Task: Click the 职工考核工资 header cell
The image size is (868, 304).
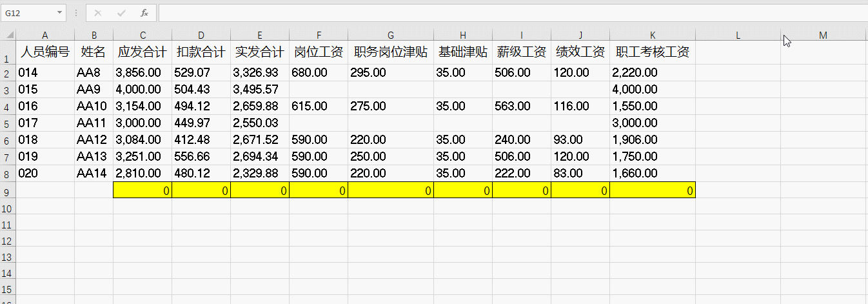Action: [x=653, y=53]
